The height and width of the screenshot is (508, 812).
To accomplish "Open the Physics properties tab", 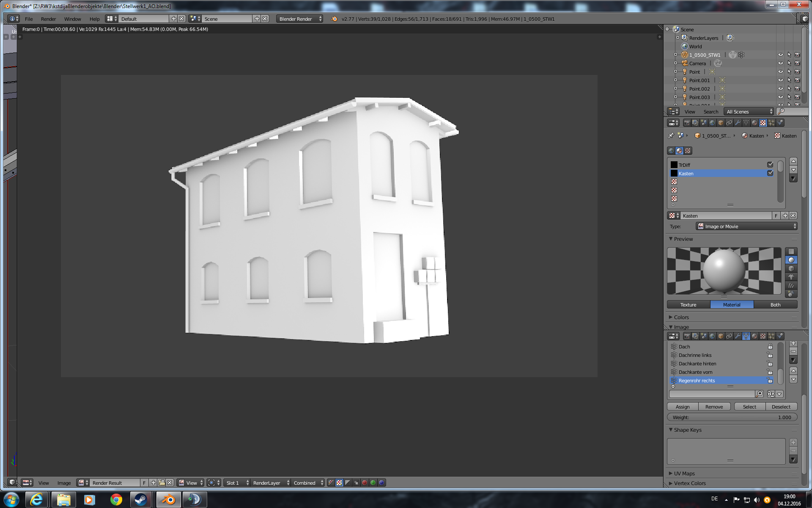I will point(780,123).
